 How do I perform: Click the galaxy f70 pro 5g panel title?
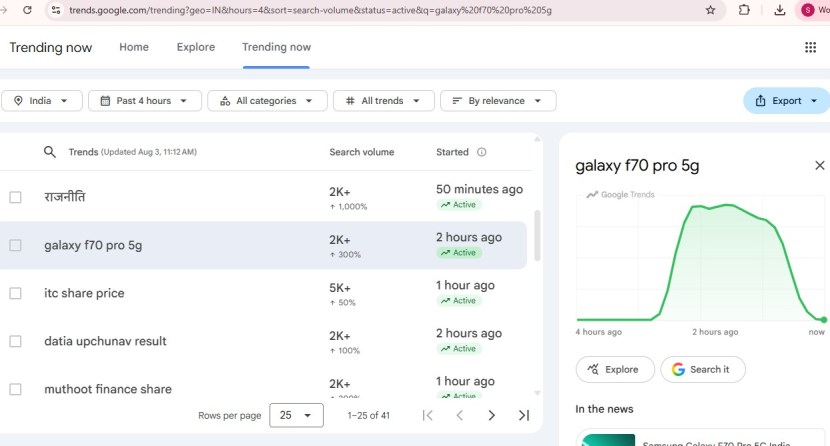pyautogui.click(x=637, y=166)
